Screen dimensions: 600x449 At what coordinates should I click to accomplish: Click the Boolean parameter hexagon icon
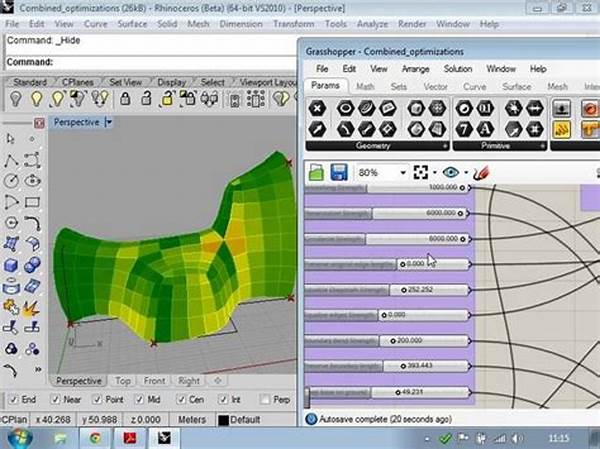coord(464,108)
